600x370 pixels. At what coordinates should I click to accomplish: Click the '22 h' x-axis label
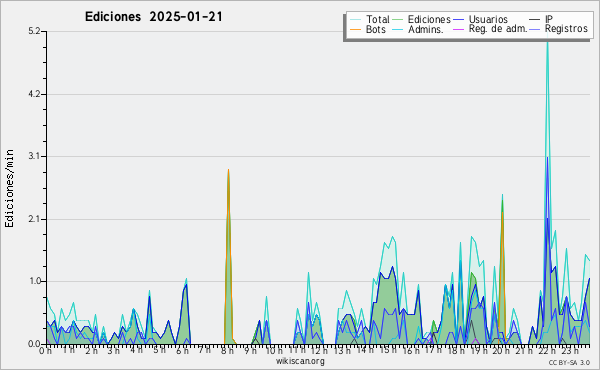tap(546, 351)
